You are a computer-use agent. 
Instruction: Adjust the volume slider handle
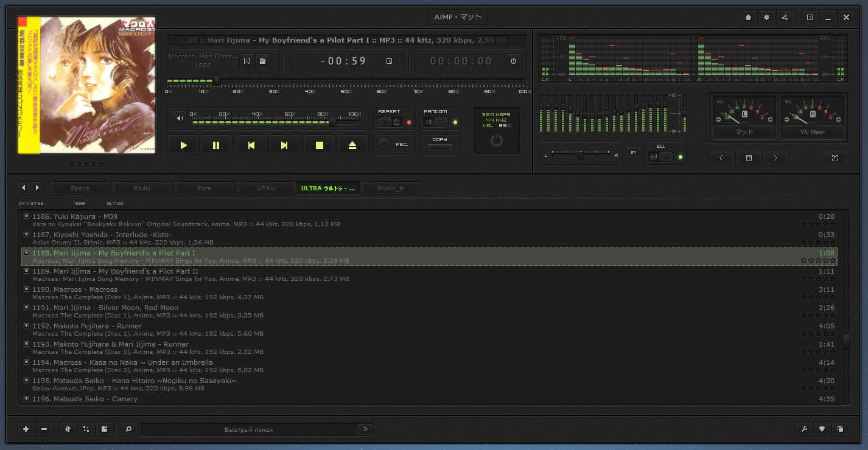tap(332, 122)
